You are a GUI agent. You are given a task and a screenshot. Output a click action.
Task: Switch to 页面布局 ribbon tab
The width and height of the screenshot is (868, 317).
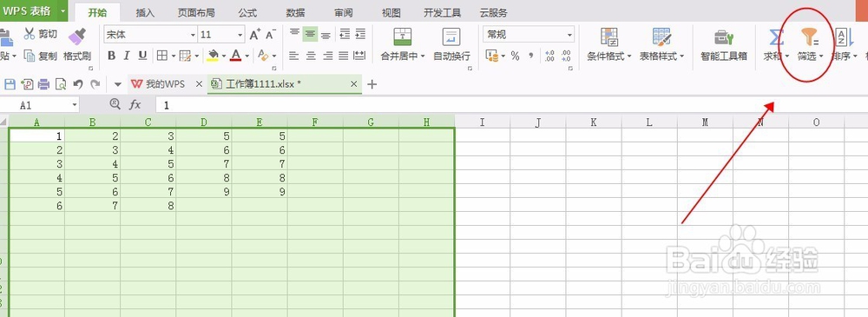point(196,13)
